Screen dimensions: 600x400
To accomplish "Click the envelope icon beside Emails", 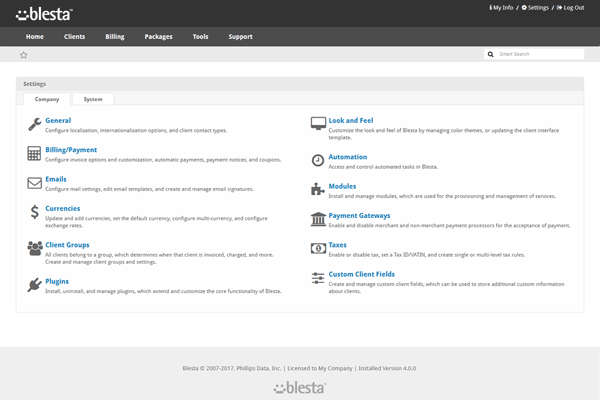I will click(34, 183).
